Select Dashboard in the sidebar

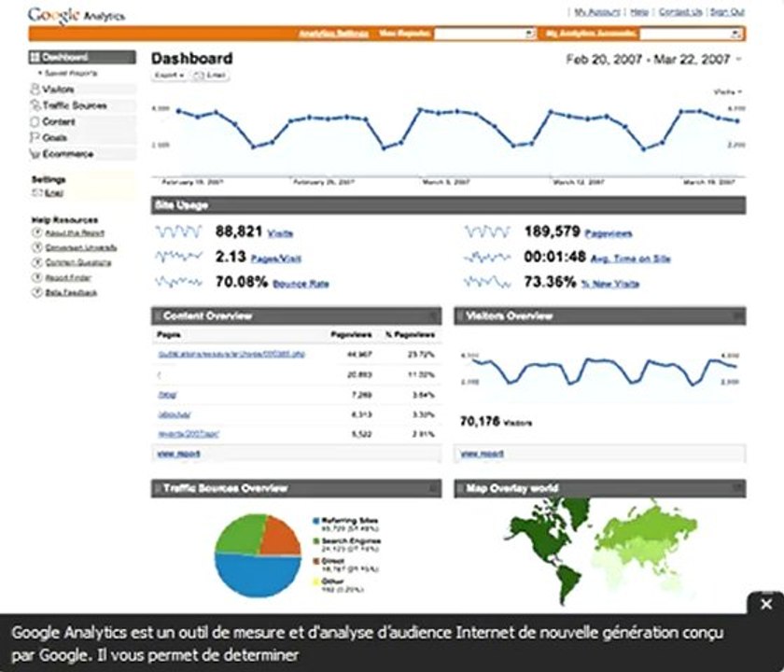[82, 57]
